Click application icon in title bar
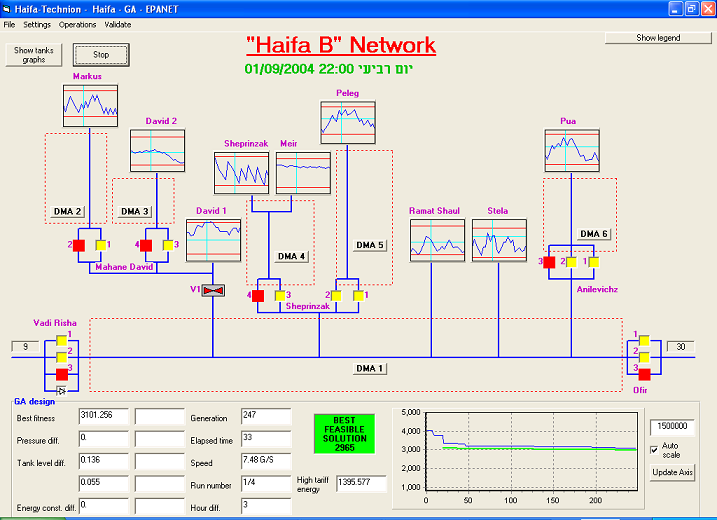The width and height of the screenshot is (717, 520). (6, 9)
